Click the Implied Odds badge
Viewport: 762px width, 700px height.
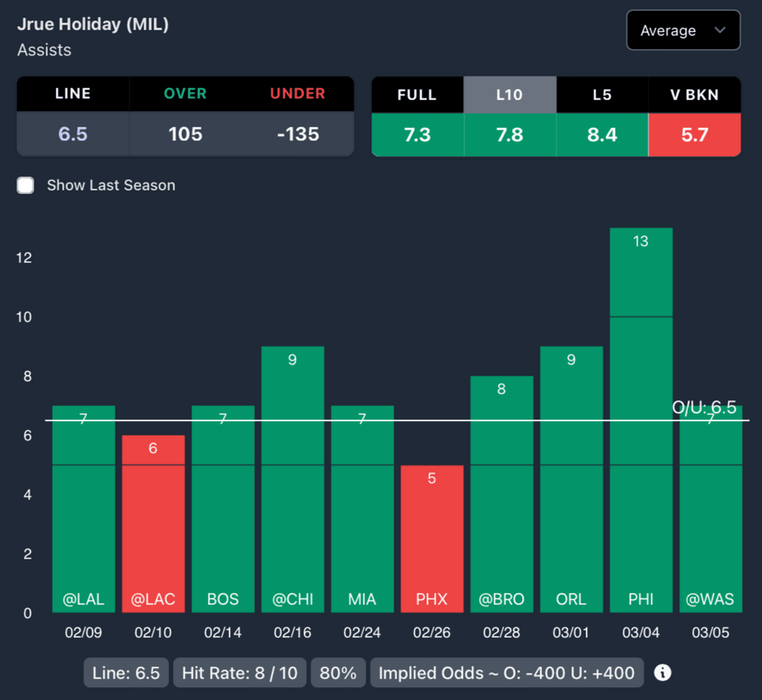[507, 673]
